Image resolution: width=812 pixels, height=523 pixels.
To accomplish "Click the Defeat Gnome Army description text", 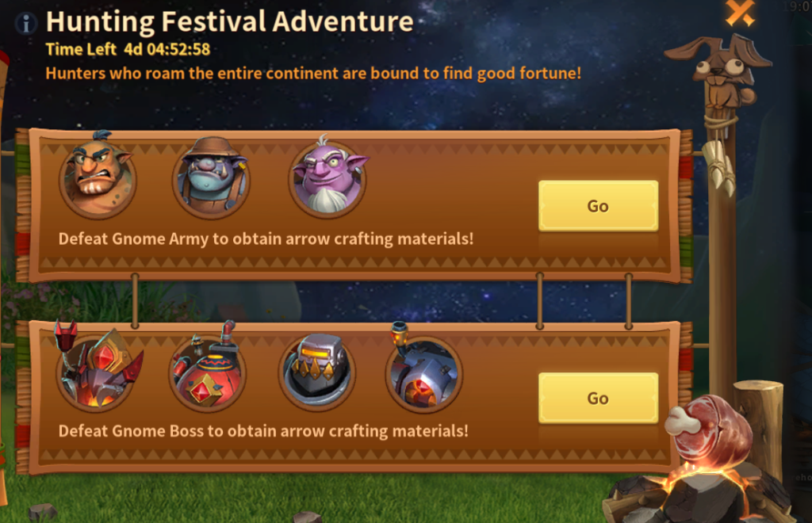I will point(266,239).
